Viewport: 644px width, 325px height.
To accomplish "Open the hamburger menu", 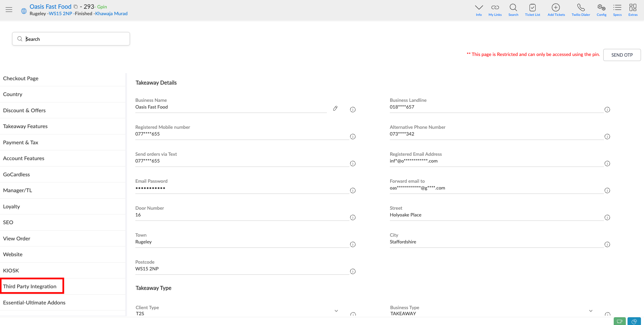I will click(9, 10).
